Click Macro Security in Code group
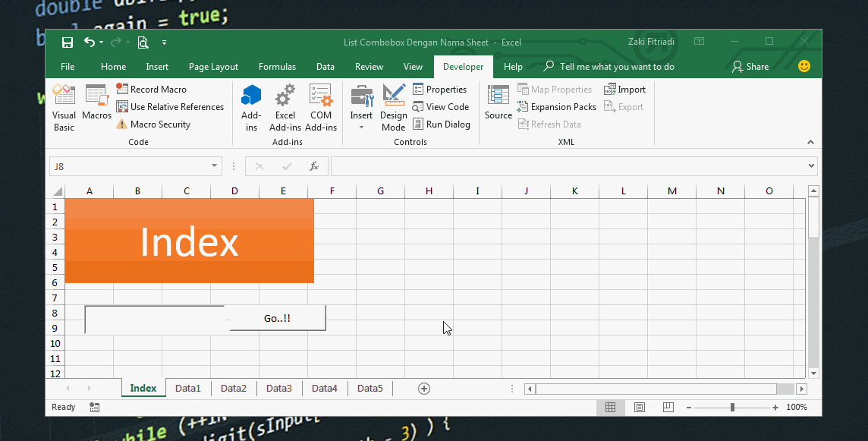Screen dimensions: 868x441 (161, 124)
